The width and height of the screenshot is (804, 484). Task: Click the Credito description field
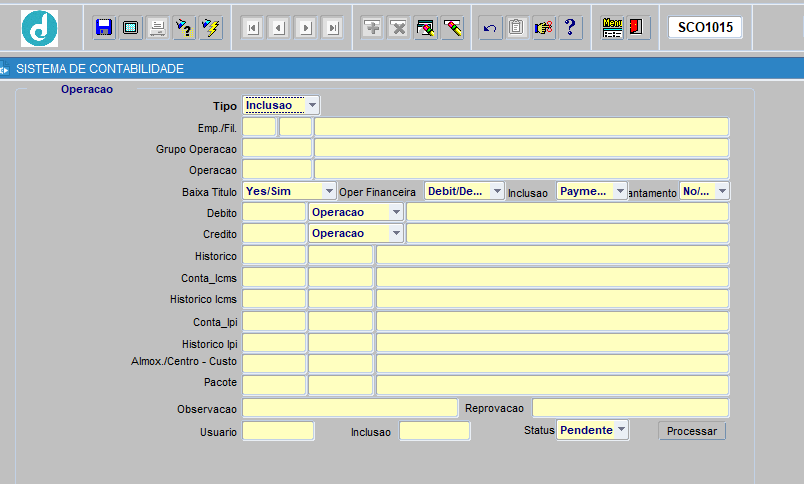coord(568,233)
